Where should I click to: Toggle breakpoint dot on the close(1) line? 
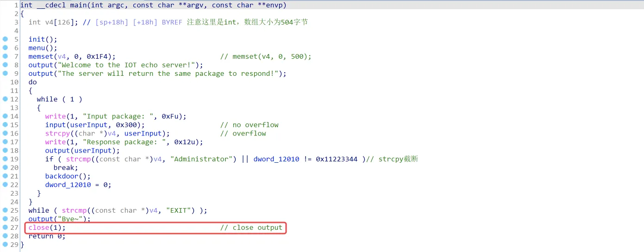[6, 227]
